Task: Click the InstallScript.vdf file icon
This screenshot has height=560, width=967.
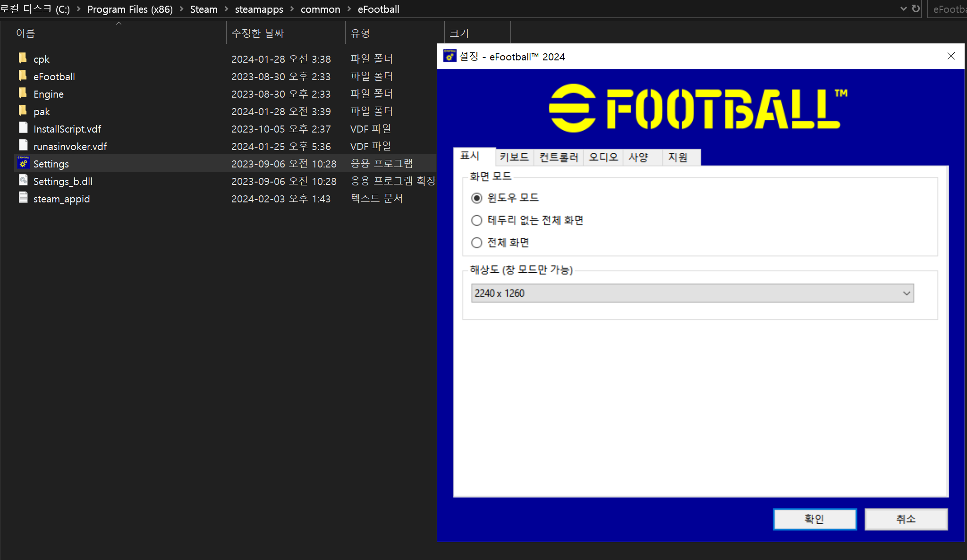Action: coord(23,128)
